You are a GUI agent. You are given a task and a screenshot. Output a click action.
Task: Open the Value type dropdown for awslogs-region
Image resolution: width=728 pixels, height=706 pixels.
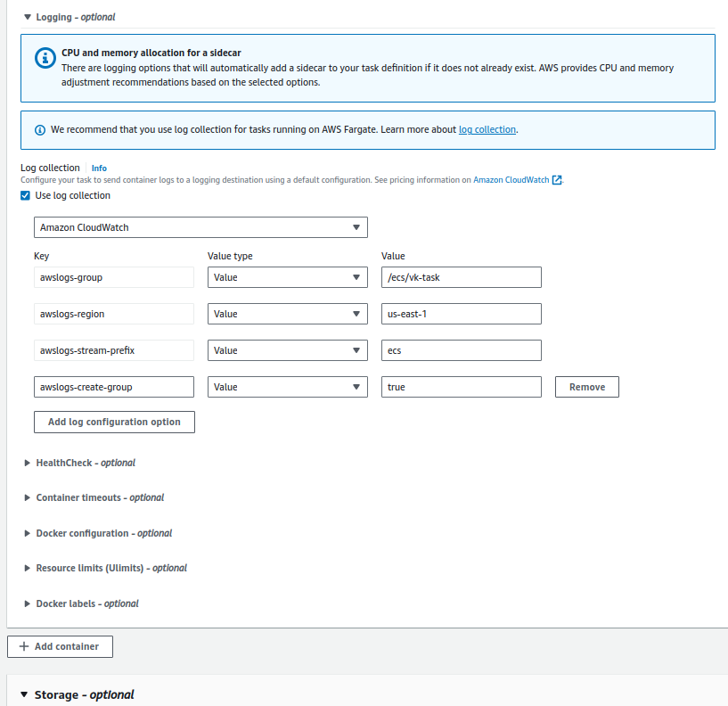(288, 314)
